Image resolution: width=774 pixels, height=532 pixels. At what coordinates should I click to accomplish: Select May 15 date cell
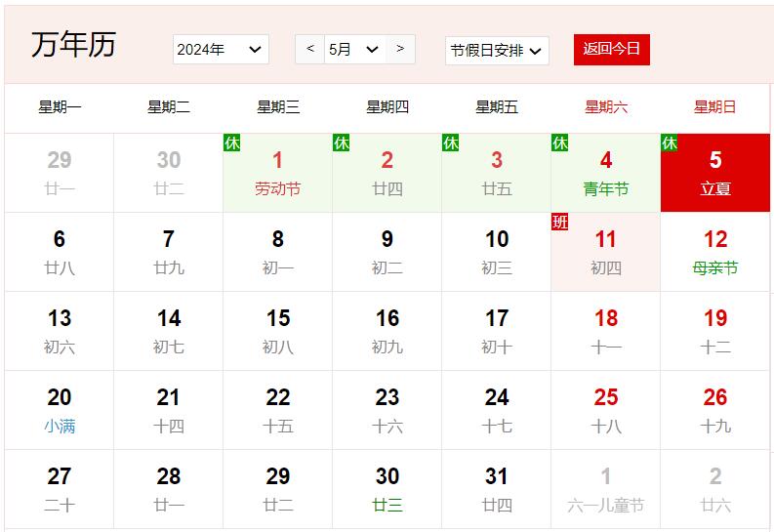tap(277, 331)
